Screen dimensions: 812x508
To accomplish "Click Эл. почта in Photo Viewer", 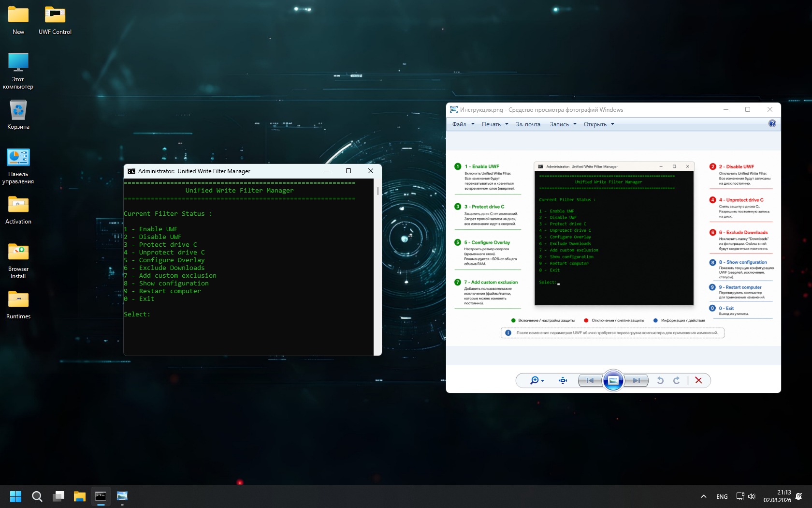I will 528,124.
